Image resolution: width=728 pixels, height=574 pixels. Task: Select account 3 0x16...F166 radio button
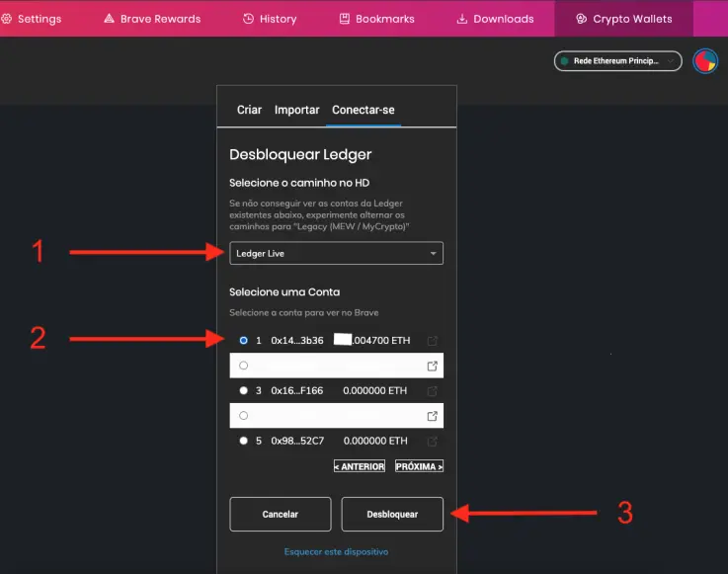tap(243, 390)
